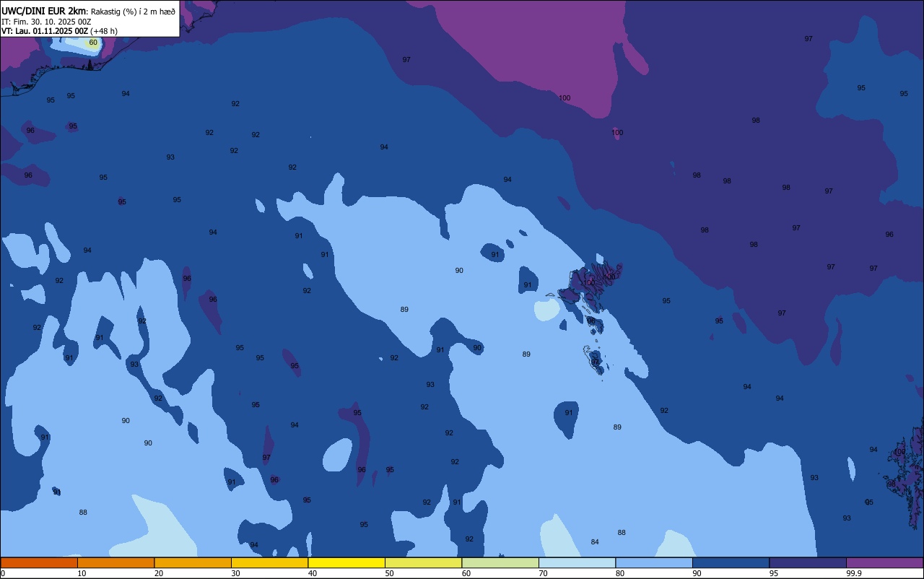Click the legend scale label '10'
The height and width of the screenshot is (579, 924).
(82, 573)
